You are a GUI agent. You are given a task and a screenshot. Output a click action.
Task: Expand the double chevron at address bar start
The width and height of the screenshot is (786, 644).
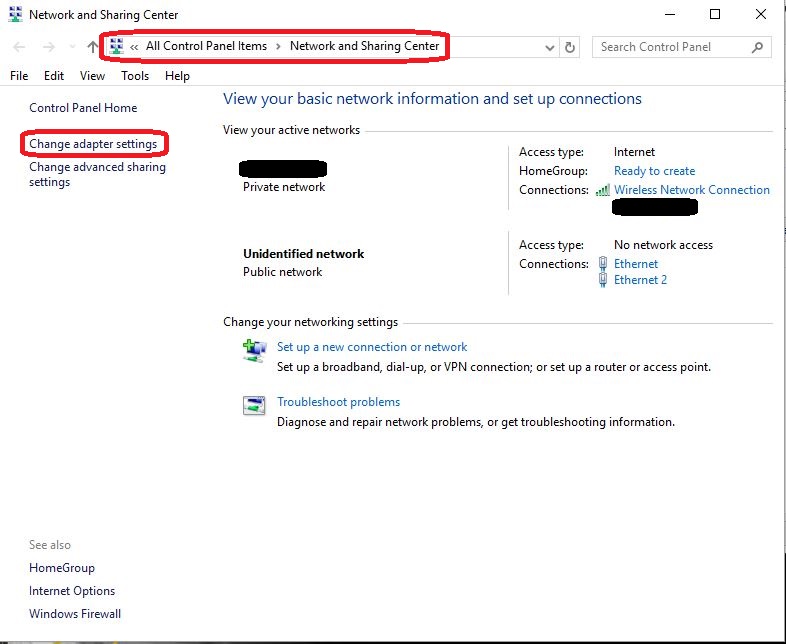tap(134, 47)
